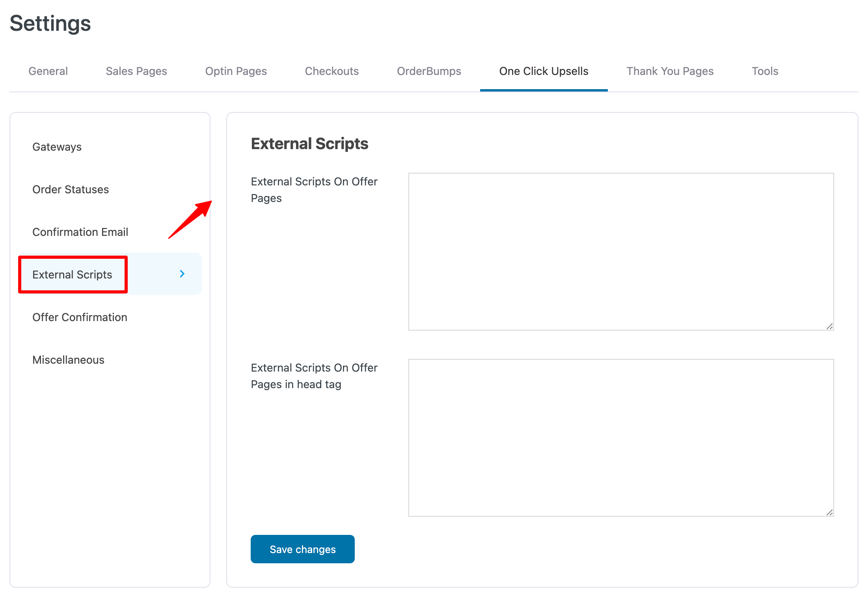Open Gateways in the sidebar

click(x=57, y=147)
